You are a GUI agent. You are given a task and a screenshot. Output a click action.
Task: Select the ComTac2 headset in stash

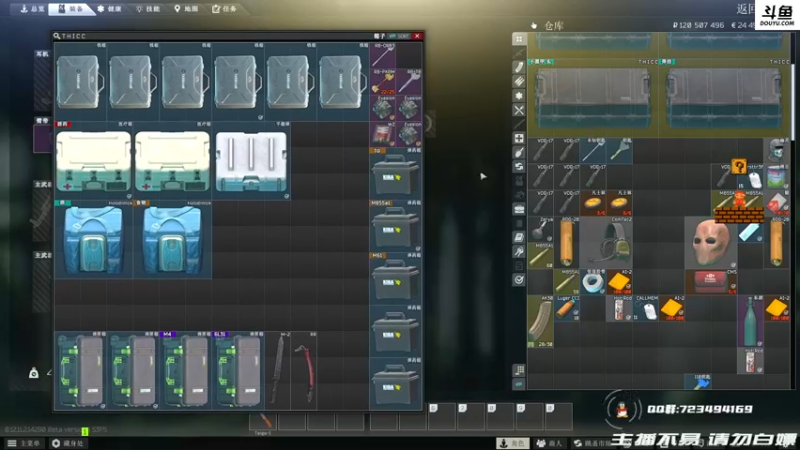pos(606,242)
